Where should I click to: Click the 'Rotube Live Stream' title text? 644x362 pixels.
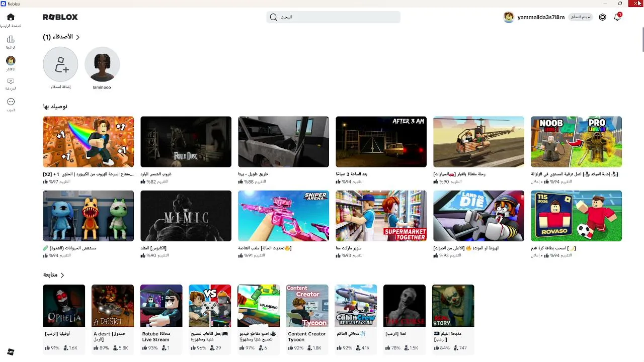156,336
